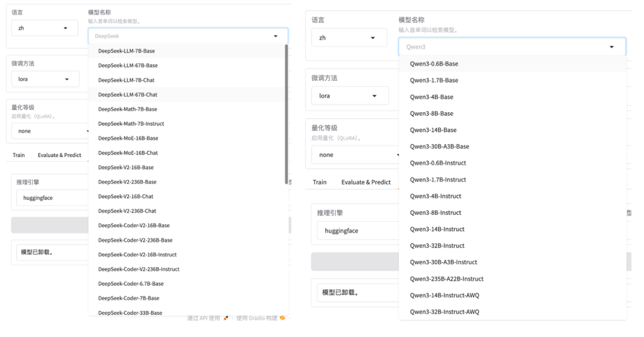Screen dimensions: 644x337
Task: Select Qwen3-32B-Instruct
Action: 512,246
